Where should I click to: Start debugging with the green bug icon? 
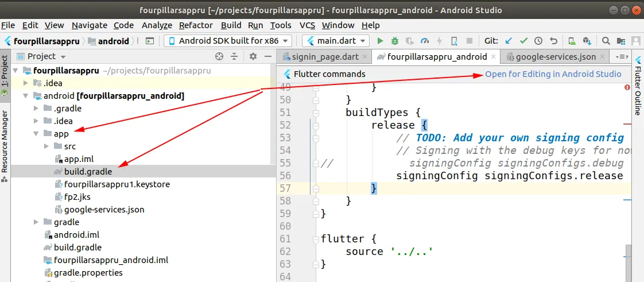(395, 41)
